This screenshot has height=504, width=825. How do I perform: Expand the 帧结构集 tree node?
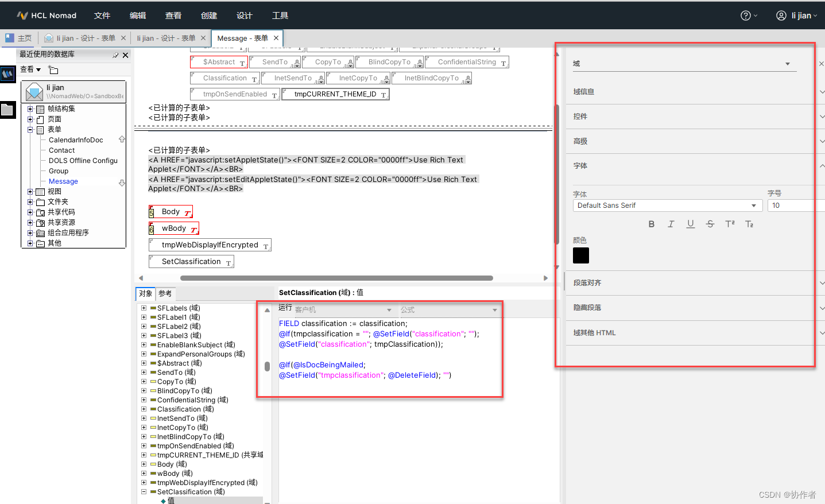pyautogui.click(x=30, y=109)
